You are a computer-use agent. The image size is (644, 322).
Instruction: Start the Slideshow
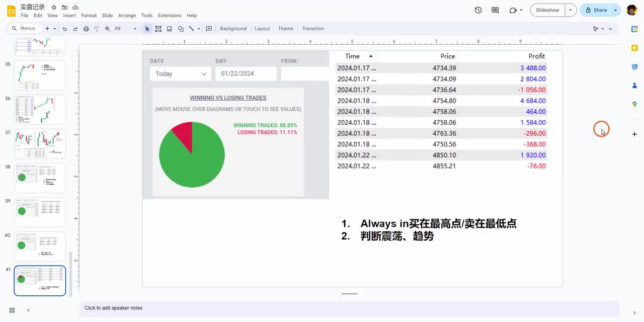click(x=547, y=10)
